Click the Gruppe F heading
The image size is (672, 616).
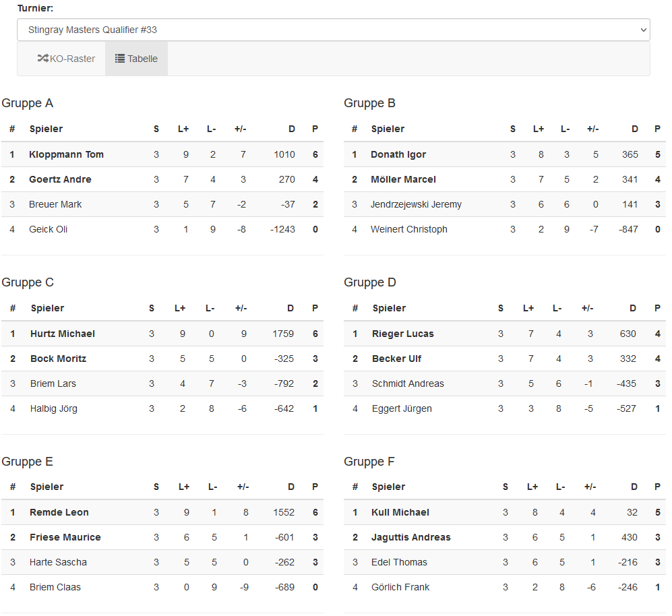point(369,462)
